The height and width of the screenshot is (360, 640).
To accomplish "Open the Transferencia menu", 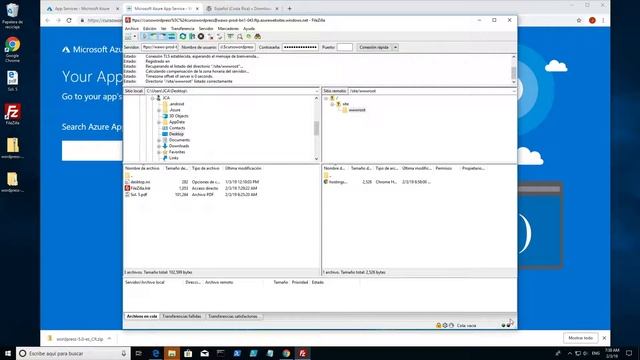I will pos(182,29).
